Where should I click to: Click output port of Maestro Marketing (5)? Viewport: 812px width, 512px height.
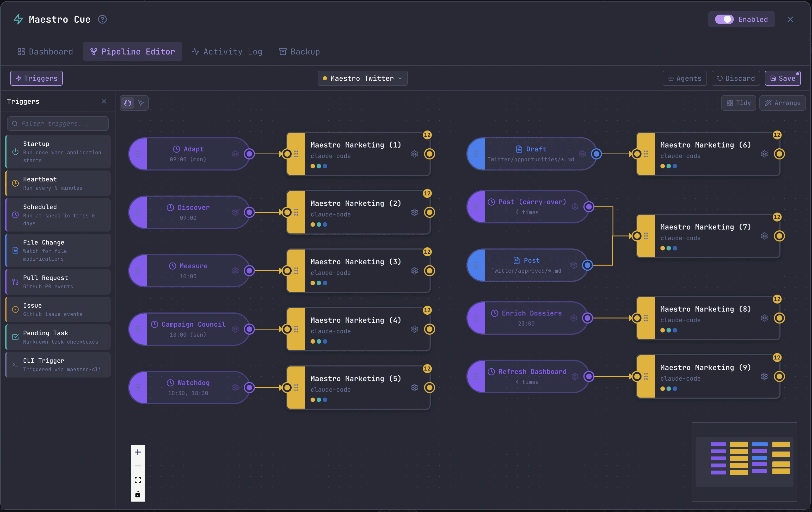[429, 388]
